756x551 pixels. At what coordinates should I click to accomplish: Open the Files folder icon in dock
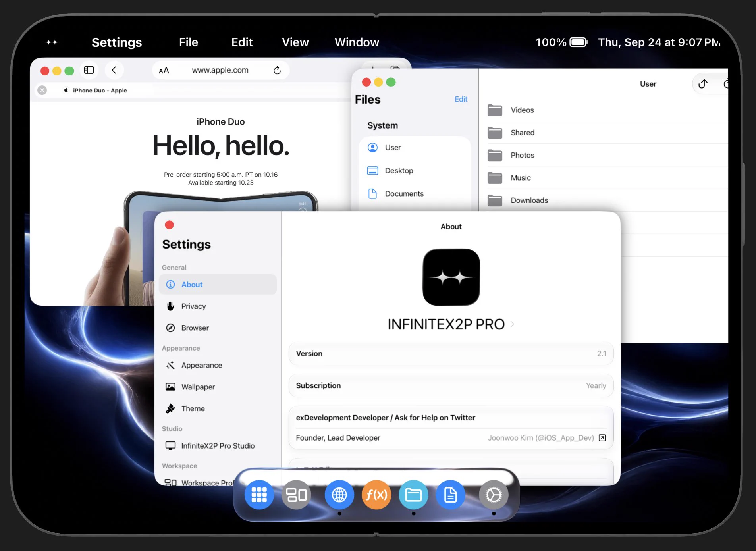[x=413, y=495]
